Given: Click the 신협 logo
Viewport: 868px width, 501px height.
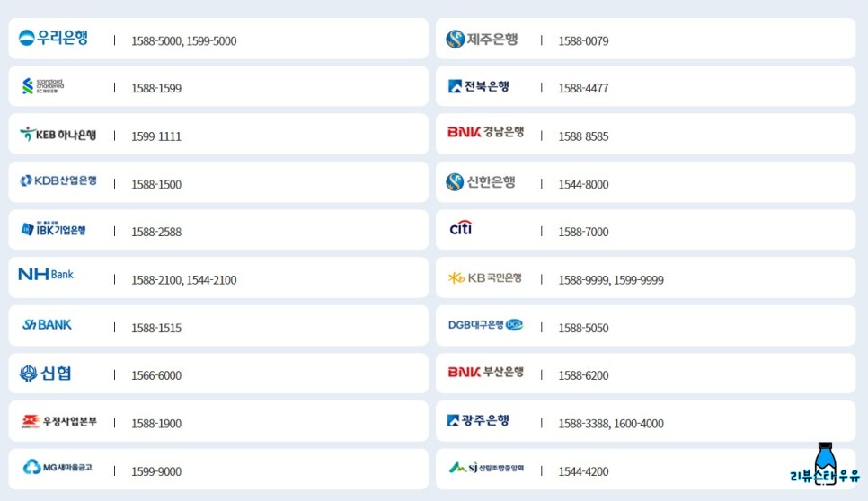Looking at the screenshot, I should (x=46, y=374).
